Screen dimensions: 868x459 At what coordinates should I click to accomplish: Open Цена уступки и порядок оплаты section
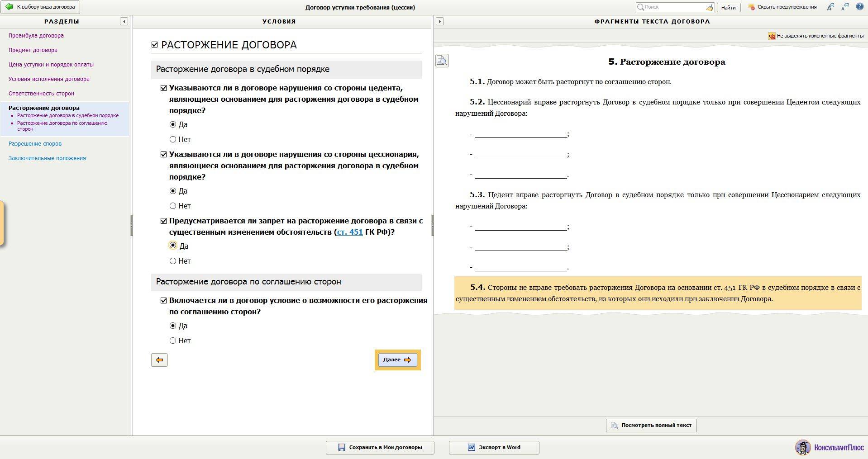51,65
